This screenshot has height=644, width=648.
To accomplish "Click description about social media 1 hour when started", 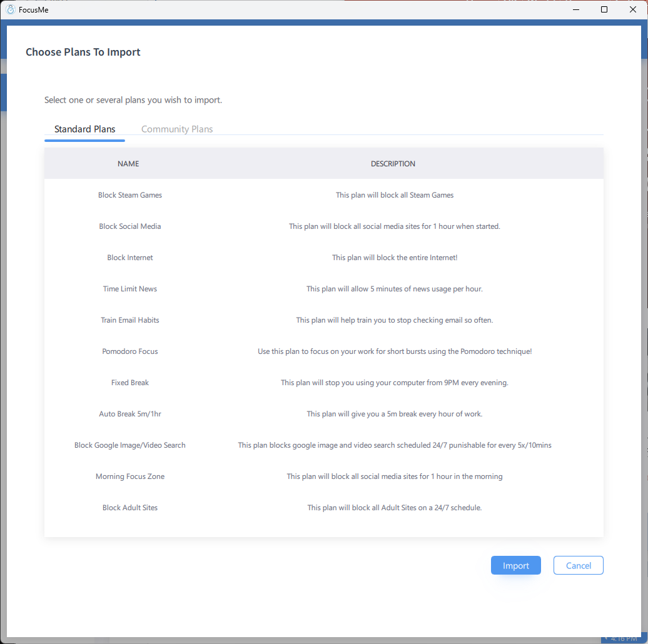I will click(x=394, y=226).
